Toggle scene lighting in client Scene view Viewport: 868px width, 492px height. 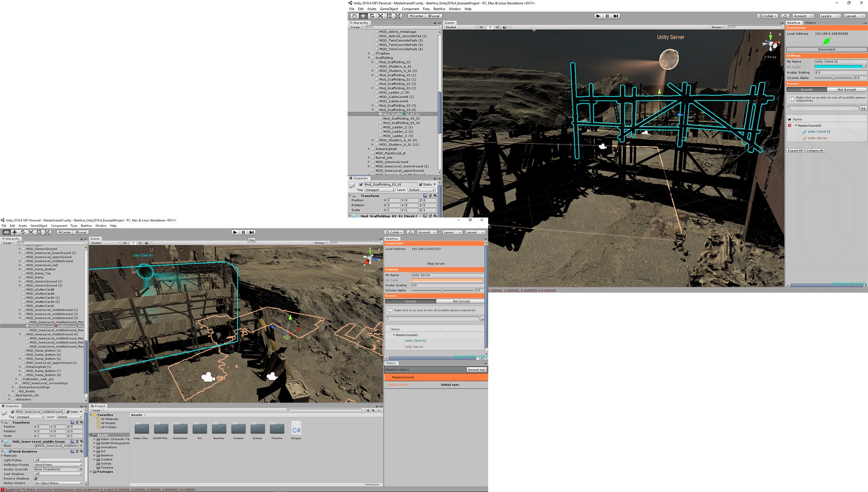490,27
